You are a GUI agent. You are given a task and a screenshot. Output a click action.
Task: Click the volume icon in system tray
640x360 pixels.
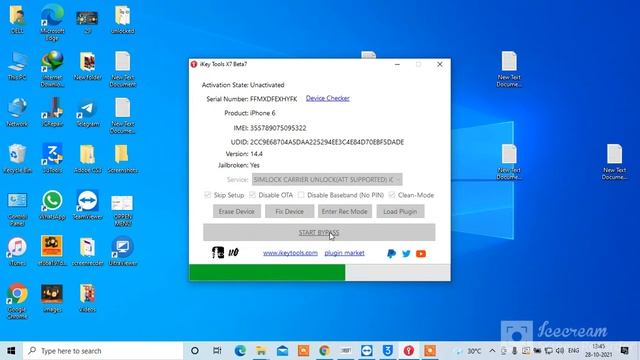(560, 351)
